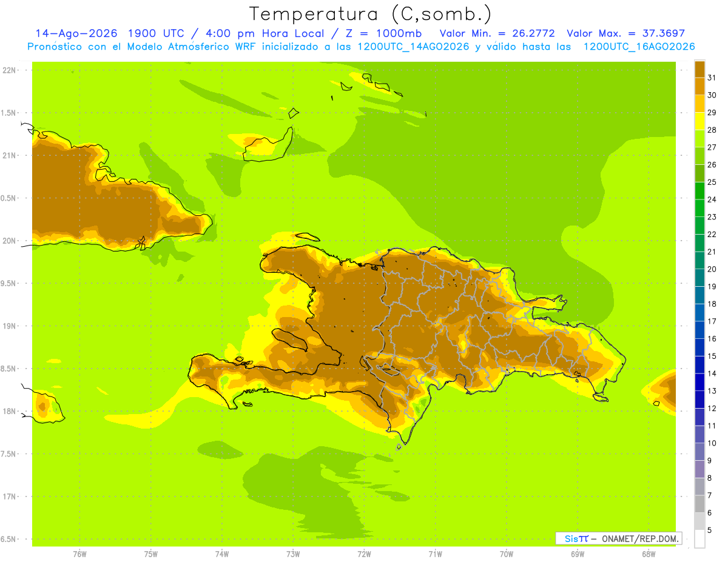
Task: Click legend value 29
Action: [712, 113]
